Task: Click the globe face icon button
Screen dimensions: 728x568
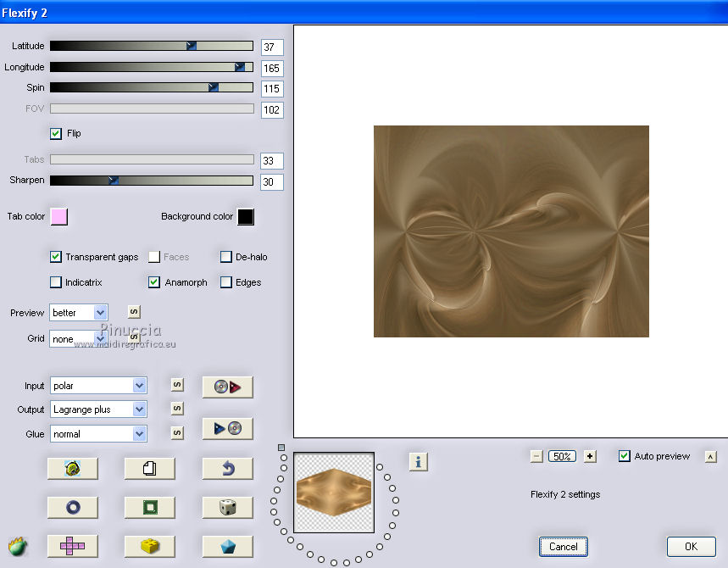Action: pos(72,468)
